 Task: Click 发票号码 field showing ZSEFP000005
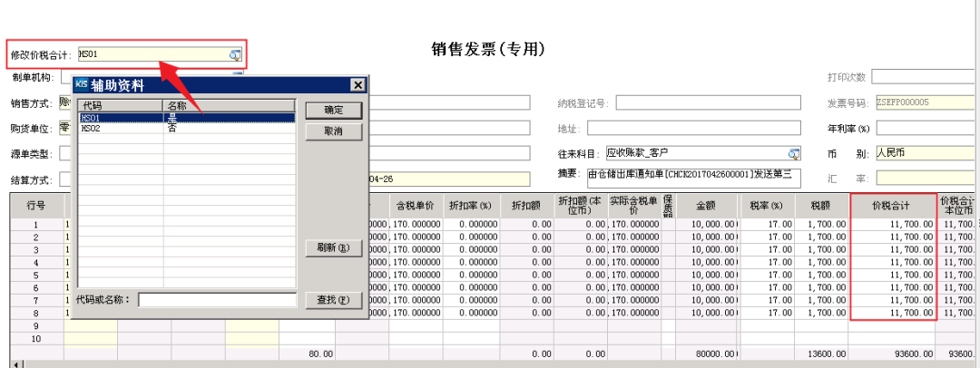pos(926,102)
